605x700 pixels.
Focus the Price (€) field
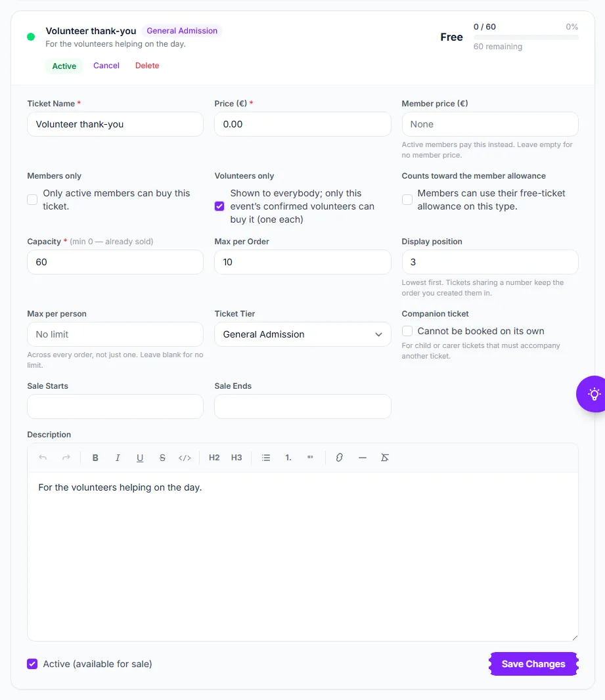point(303,124)
